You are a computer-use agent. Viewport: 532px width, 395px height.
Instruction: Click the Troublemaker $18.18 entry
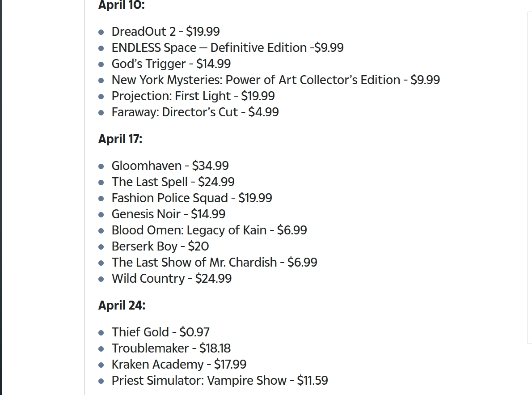point(171,348)
